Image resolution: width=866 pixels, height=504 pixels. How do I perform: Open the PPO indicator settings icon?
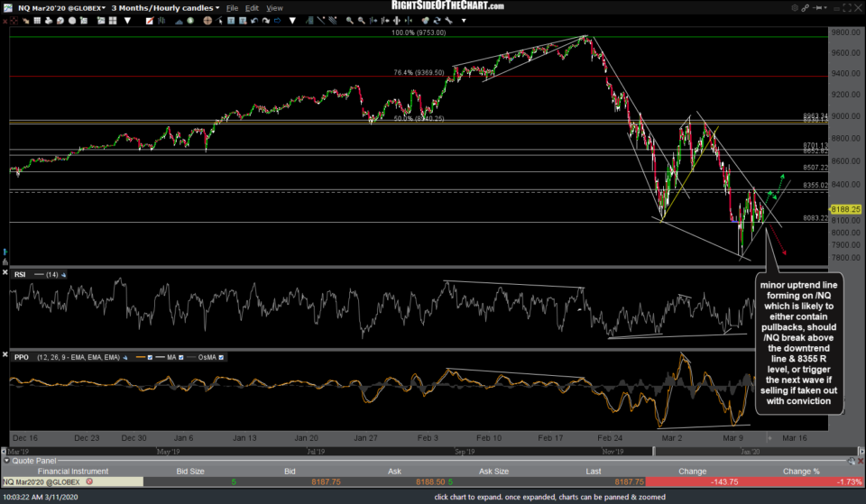[125, 358]
